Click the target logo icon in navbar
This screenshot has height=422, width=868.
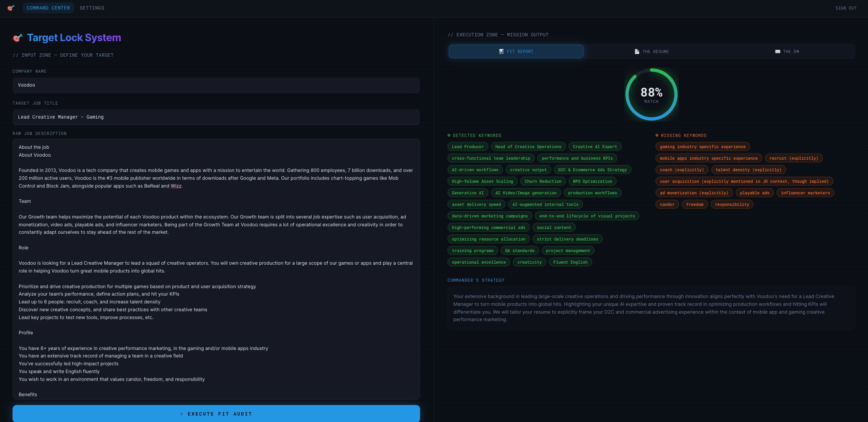(11, 8)
